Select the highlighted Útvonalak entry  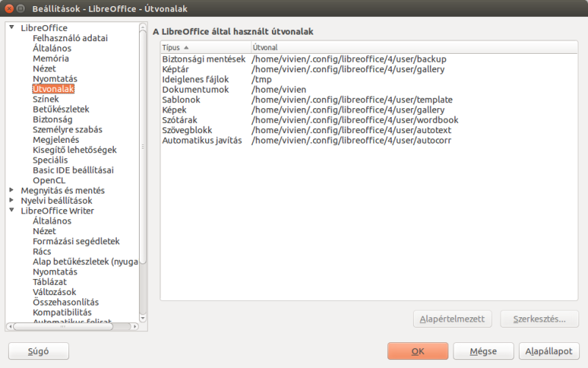53,88
